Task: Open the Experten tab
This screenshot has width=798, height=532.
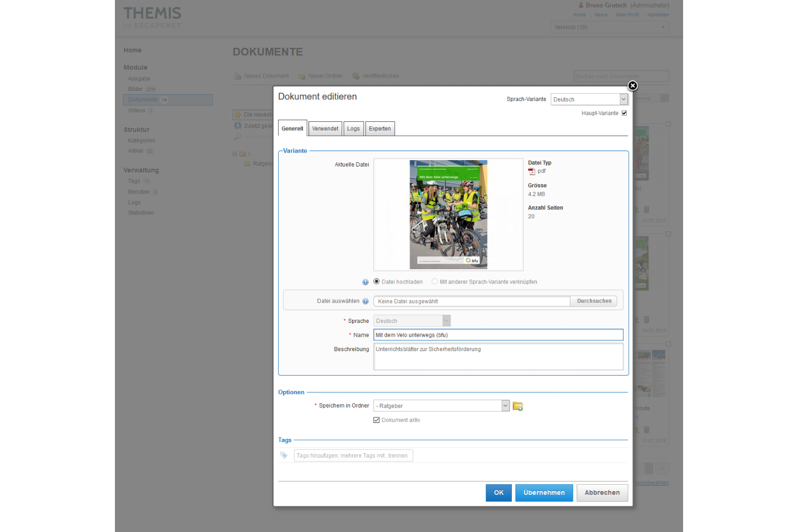Action: tap(380, 129)
